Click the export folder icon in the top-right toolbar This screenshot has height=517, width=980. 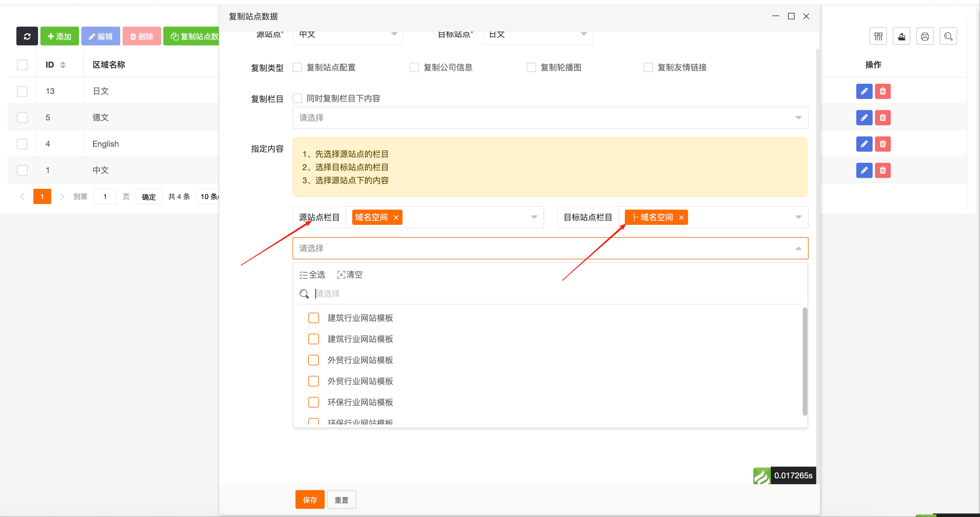click(x=902, y=36)
